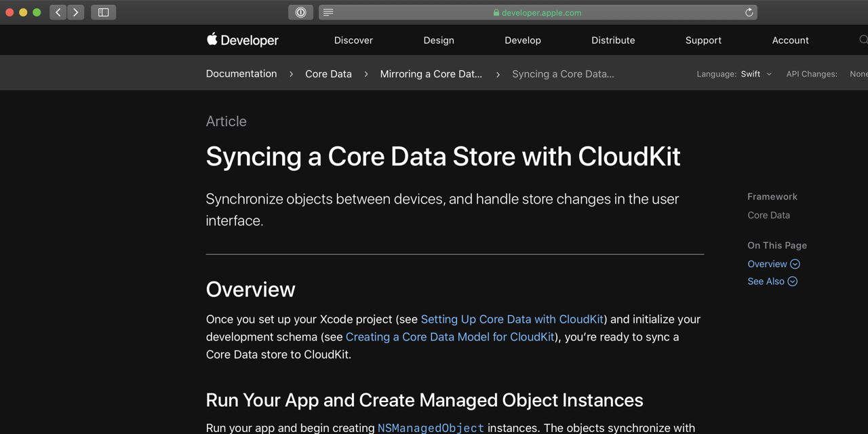Expand the API Changes selector

[x=857, y=74]
